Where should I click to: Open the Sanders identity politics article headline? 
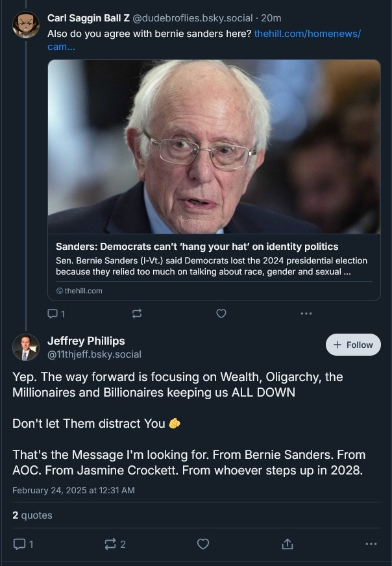[197, 247]
